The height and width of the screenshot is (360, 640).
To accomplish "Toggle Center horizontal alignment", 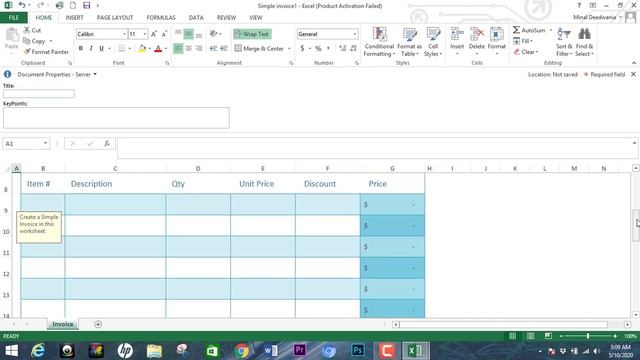I will [x=189, y=49].
